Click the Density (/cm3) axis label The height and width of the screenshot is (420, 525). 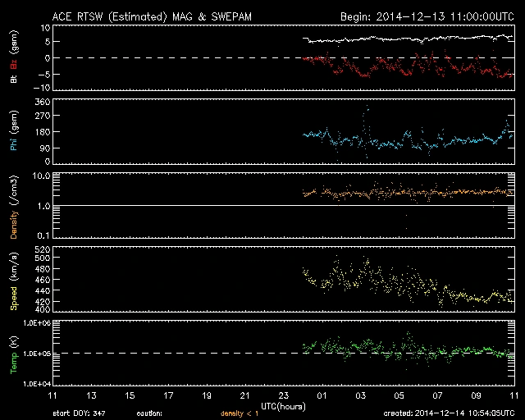coord(14,208)
